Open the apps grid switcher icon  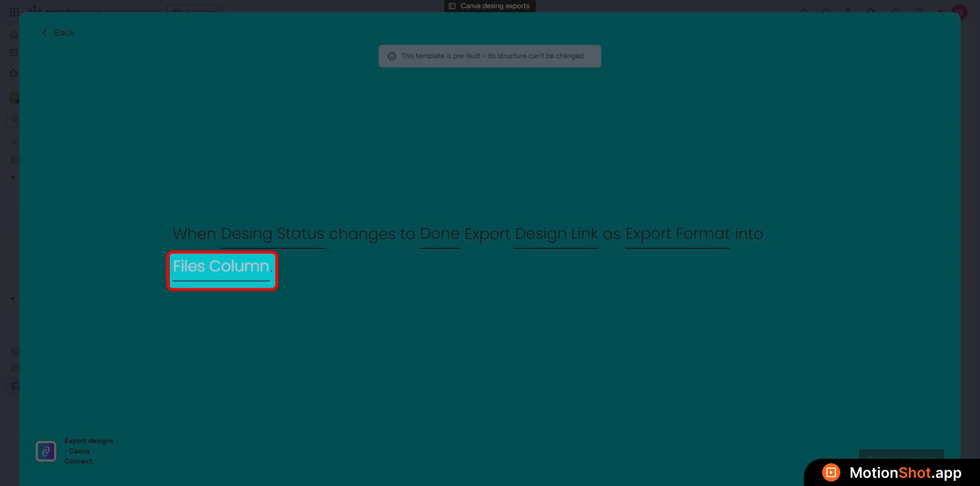14,12
